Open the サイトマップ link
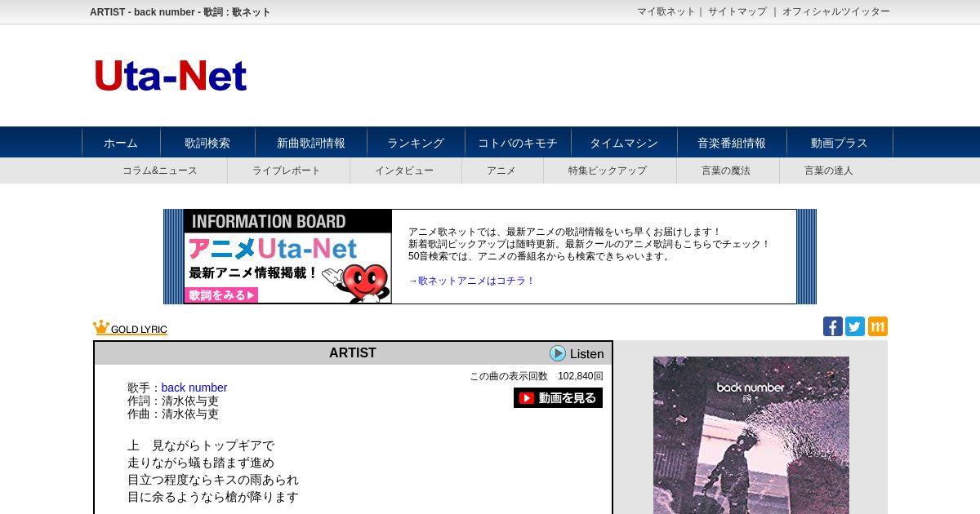The image size is (980, 514). (x=737, y=11)
